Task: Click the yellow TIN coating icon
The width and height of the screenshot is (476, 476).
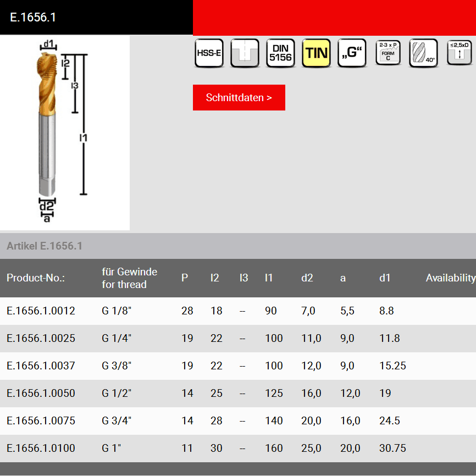Action: (316, 53)
